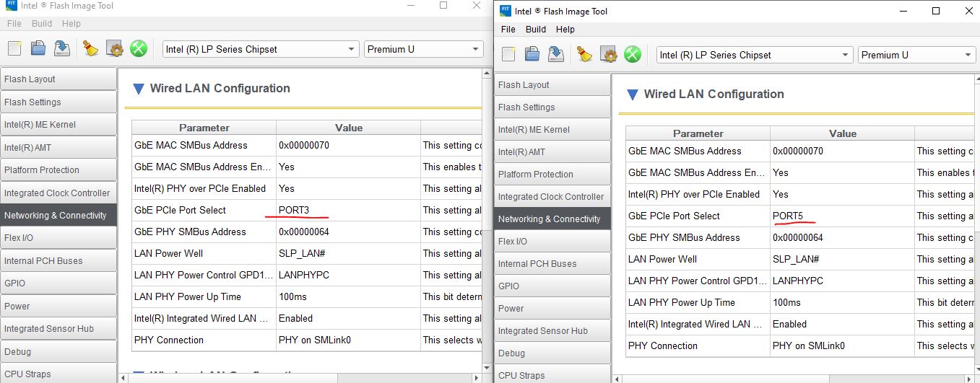Select Power tab in right window
The height and width of the screenshot is (383, 980).
point(552,308)
